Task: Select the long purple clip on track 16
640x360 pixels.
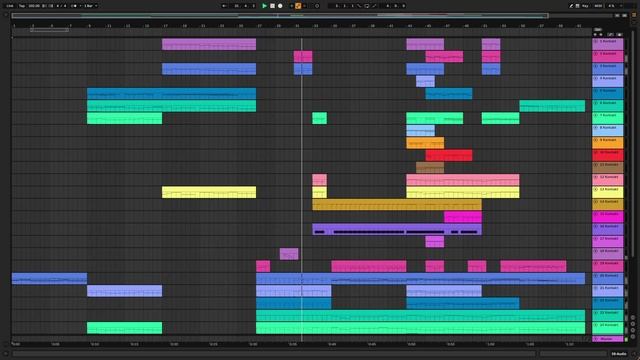Action: (x=397, y=229)
